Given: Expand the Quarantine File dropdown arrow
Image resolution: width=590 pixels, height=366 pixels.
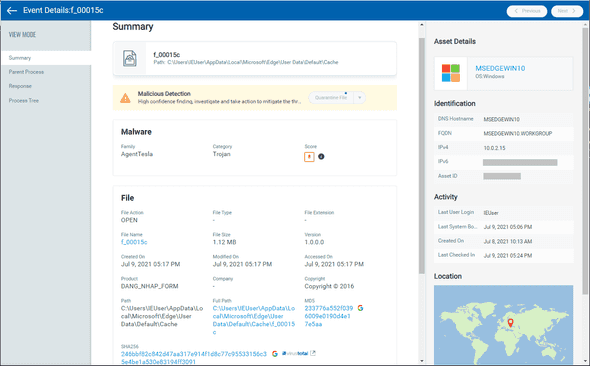Looking at the screenshot, I should (359, 98).
